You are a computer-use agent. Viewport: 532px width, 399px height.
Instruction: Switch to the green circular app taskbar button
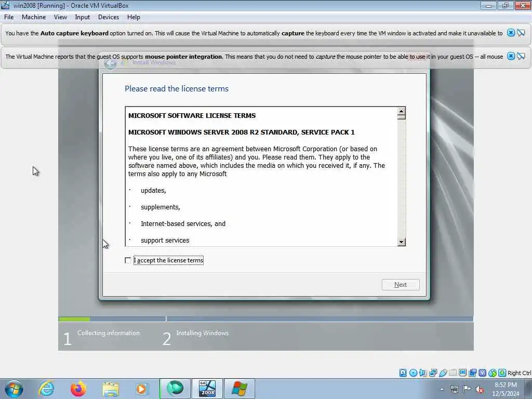click(175, 389)
